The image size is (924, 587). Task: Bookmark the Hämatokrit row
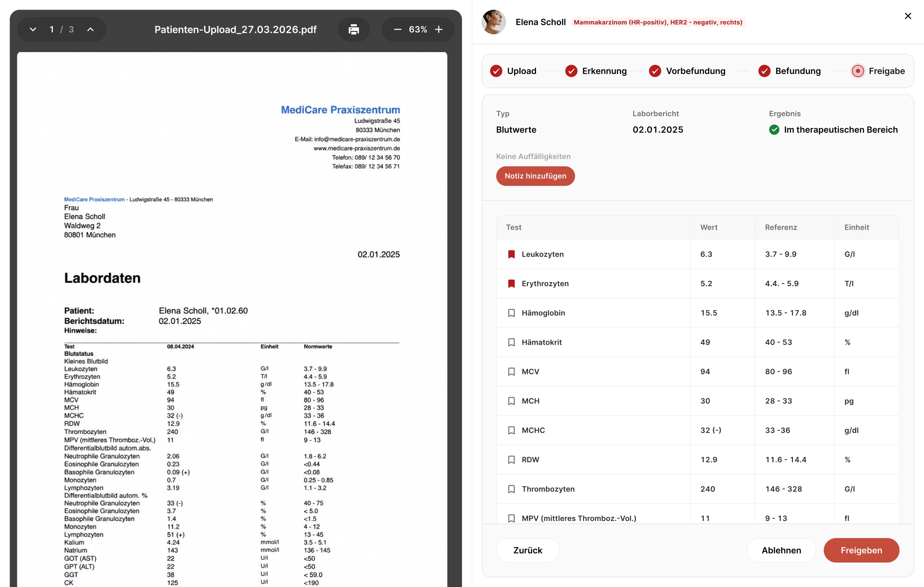click(511, 342)
